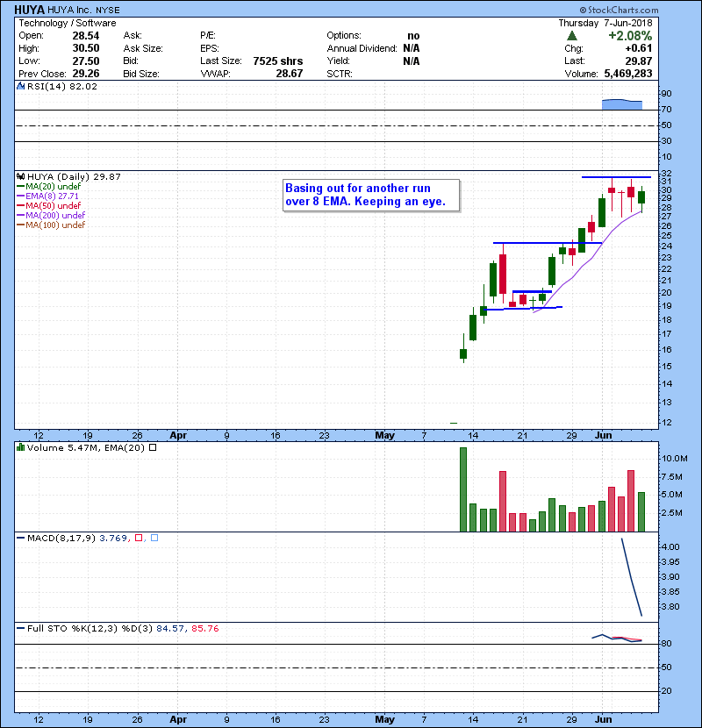
Task: Click the 'EMA(8) 27.71' legend entry
Action: point(52,196)
